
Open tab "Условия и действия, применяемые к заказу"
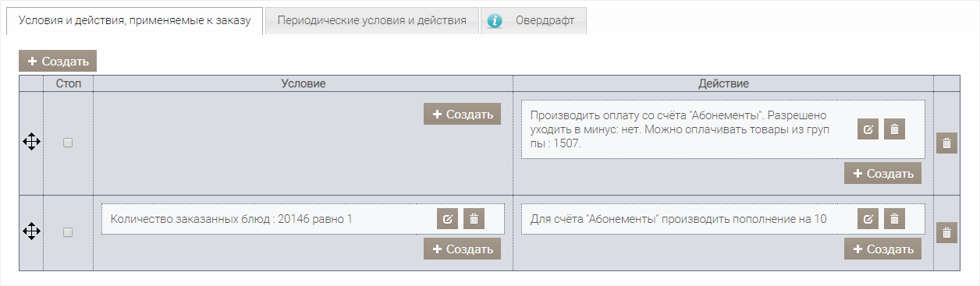[x=134, y=21]
